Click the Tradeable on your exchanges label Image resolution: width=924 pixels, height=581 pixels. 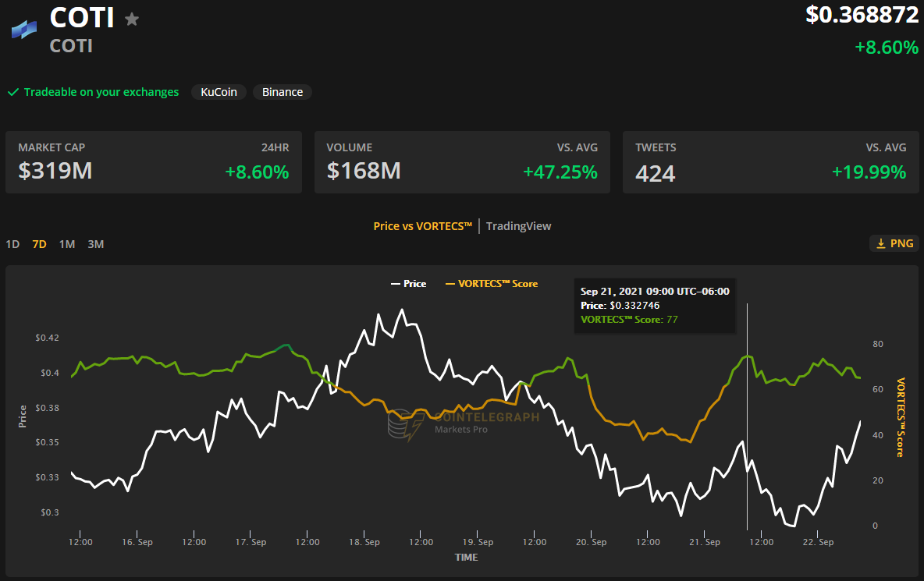click(101, 93)
